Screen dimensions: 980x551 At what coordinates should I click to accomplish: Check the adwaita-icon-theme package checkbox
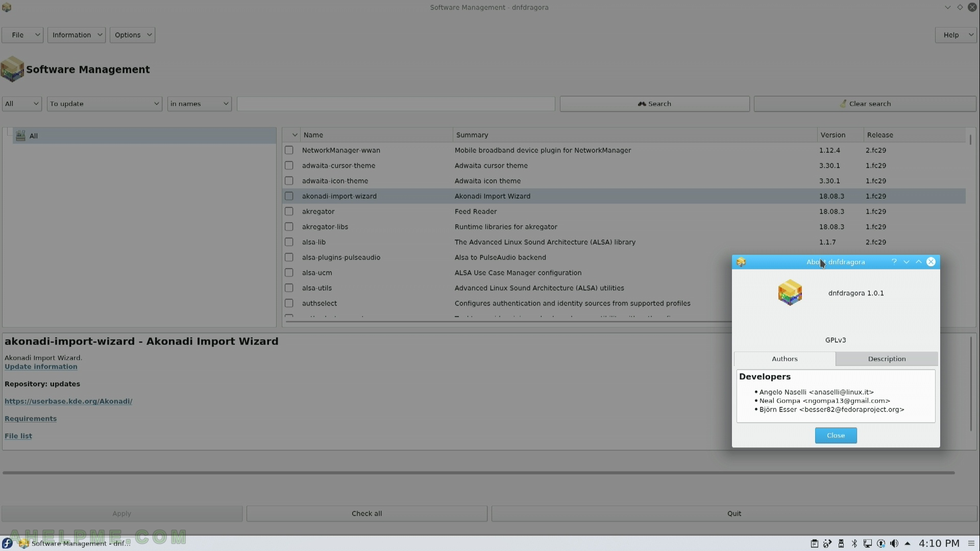(289, 181)
